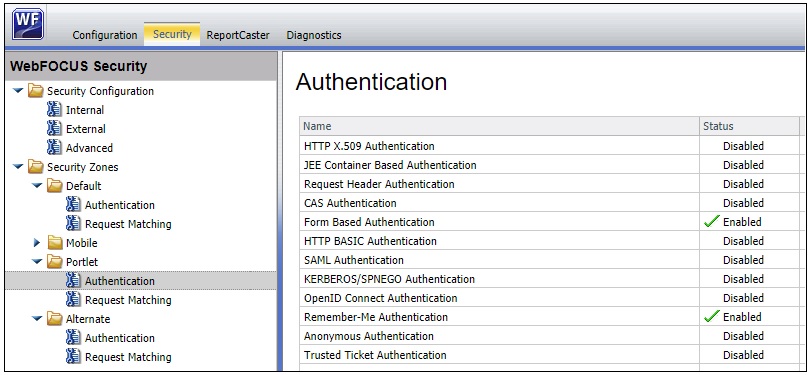Click the Alternate zone Authentication icon
810x375 pixels.
(x=73, y=338)
